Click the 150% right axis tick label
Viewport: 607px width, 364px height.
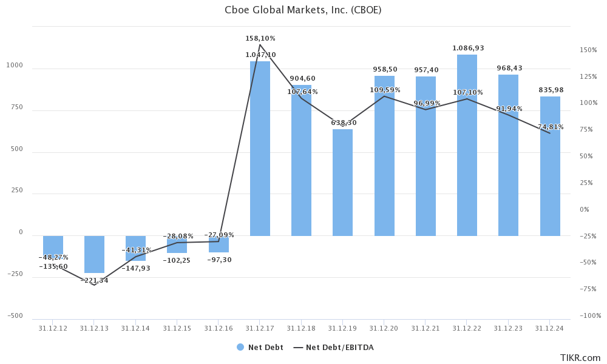click(x=588, y=50)
